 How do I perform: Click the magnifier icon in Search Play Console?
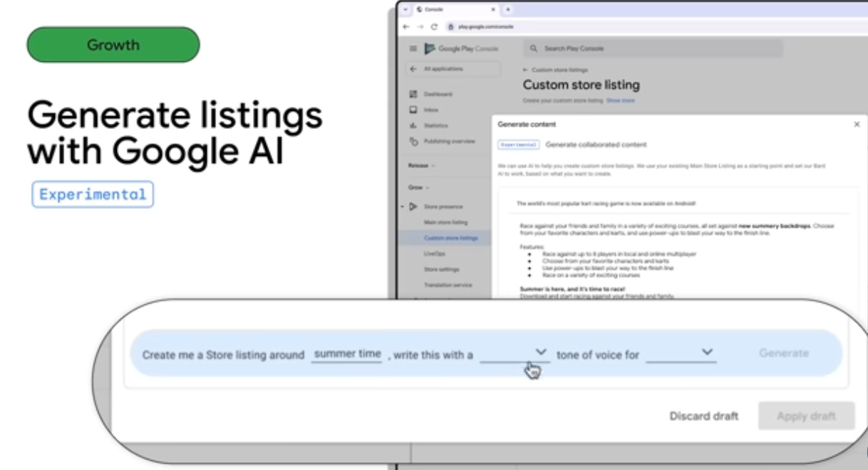pyautogui.click(x=534, y=48)
